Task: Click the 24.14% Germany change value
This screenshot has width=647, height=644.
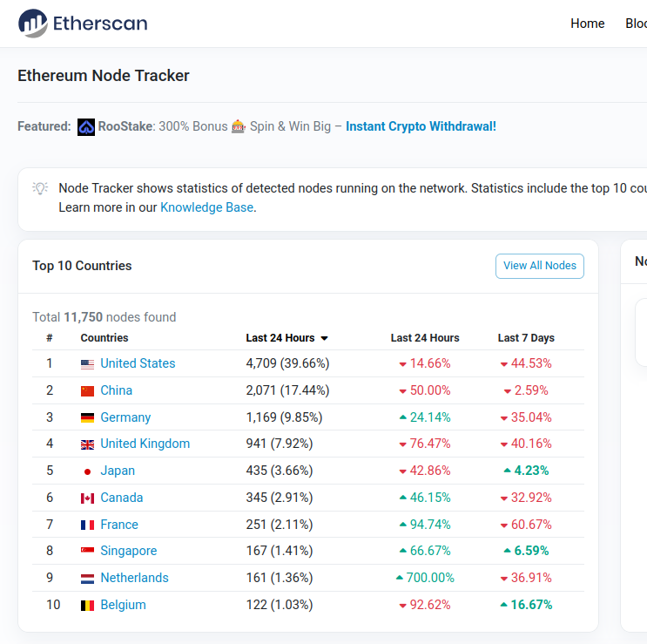Action: tap(425, 417)
